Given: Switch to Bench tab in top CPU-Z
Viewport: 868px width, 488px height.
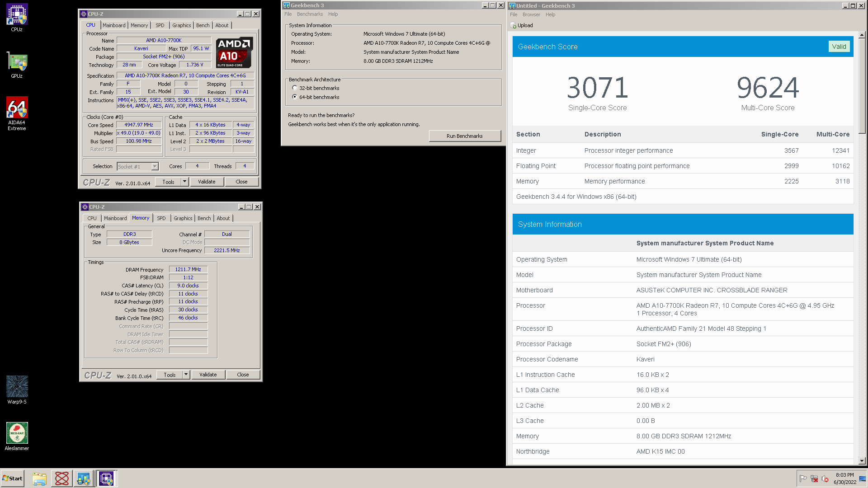Looking at the screenshot, I should pyautogui.click(x=203, y=25).
